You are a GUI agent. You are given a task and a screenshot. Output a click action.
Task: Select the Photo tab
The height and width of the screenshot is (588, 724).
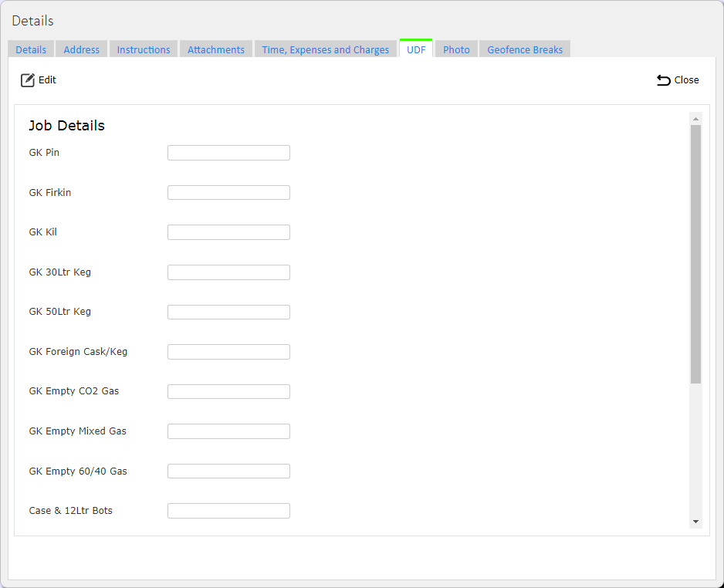pos(456,49)
